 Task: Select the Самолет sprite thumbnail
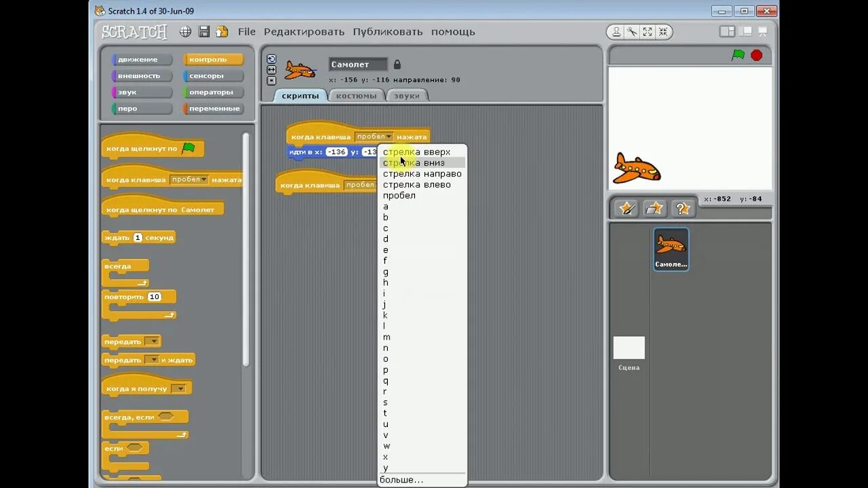coord(671,249)
